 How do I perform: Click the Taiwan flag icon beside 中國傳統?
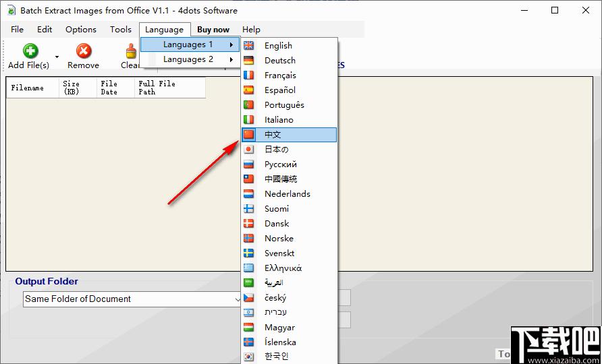pos(249,179)
